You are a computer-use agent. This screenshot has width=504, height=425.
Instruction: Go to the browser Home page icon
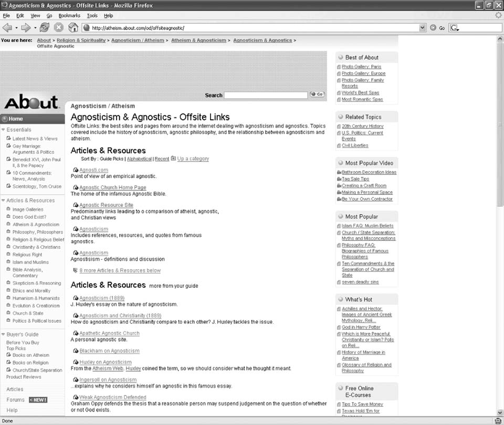click(x=73, y=27)
